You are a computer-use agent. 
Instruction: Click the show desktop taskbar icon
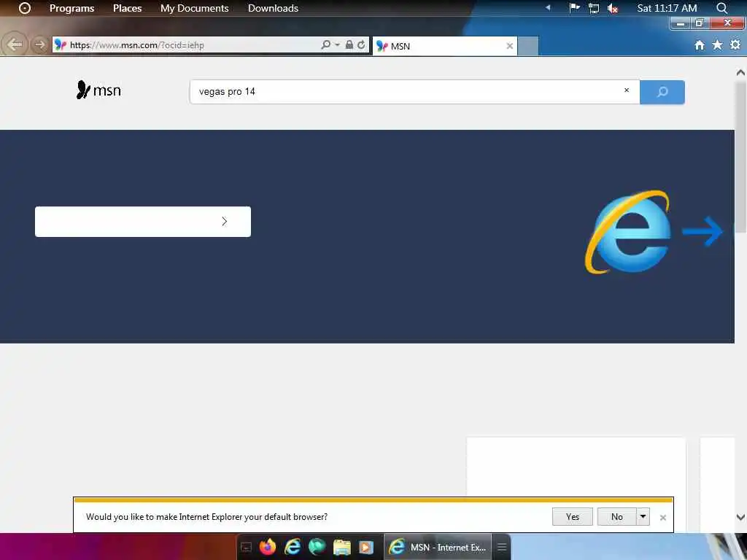click(246, 547)
